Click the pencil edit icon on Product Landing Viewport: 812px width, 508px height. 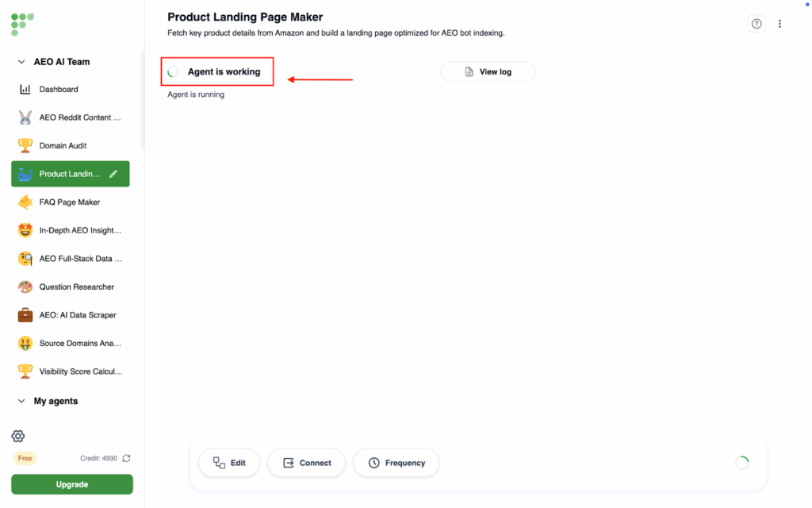pyautogui.click(x=113, y=174)
